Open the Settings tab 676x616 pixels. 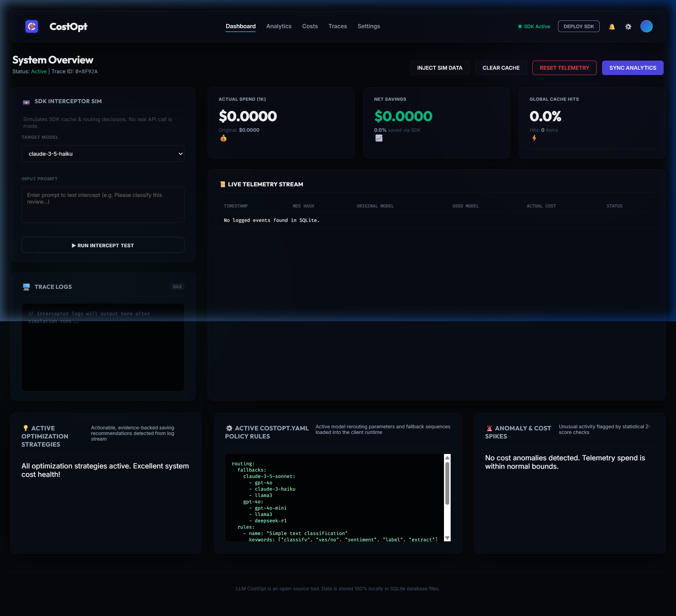tap(369, 26)
